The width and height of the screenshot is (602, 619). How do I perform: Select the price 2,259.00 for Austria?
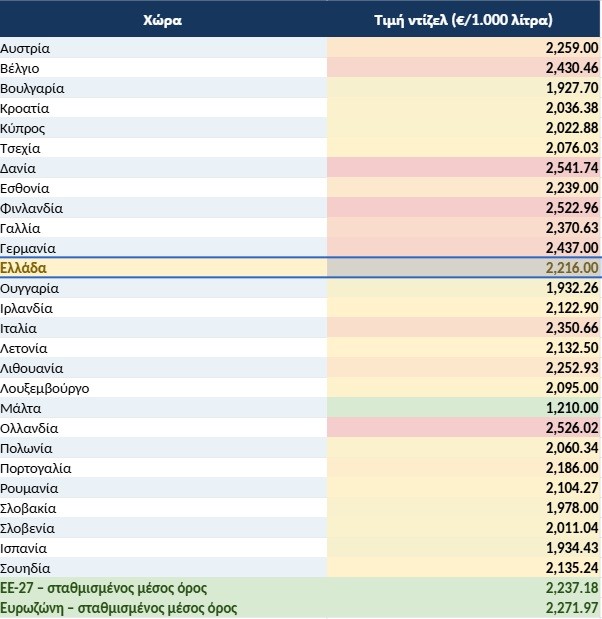point(572,48)
